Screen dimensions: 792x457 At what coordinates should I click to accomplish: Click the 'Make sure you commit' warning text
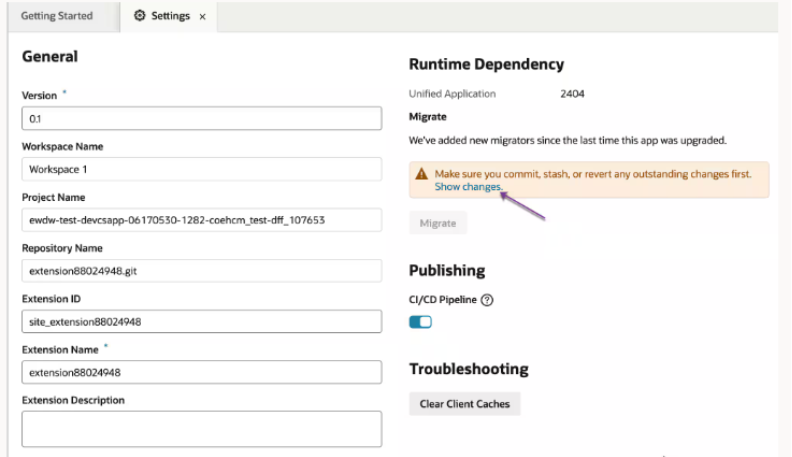593,174
